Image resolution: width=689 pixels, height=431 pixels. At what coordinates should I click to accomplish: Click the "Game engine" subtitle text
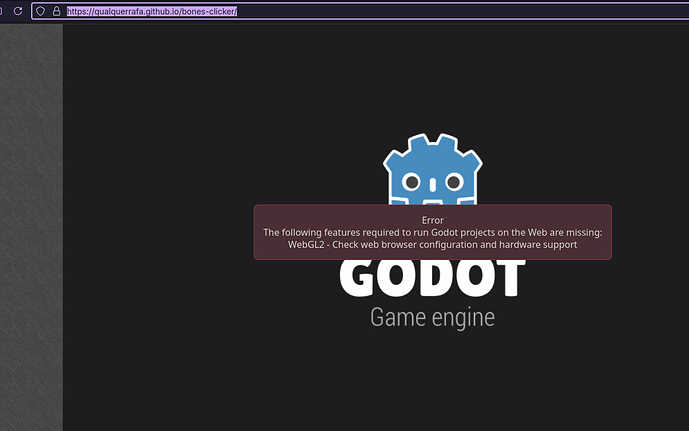[x=433, y=318]
